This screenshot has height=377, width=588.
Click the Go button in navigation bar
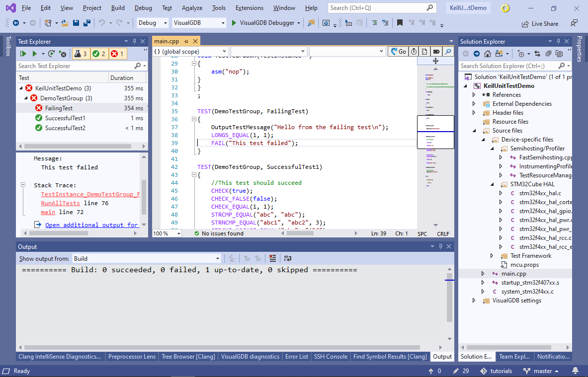pos(398,52)
